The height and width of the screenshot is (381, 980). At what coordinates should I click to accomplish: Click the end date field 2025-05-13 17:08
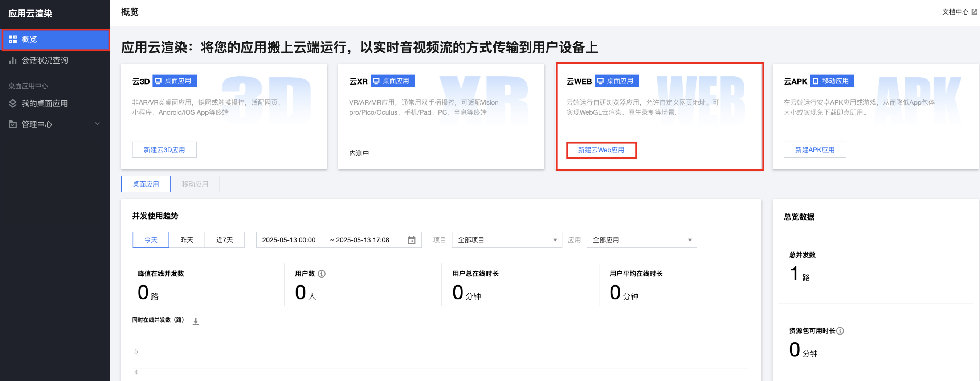click(x=363, y=240)
